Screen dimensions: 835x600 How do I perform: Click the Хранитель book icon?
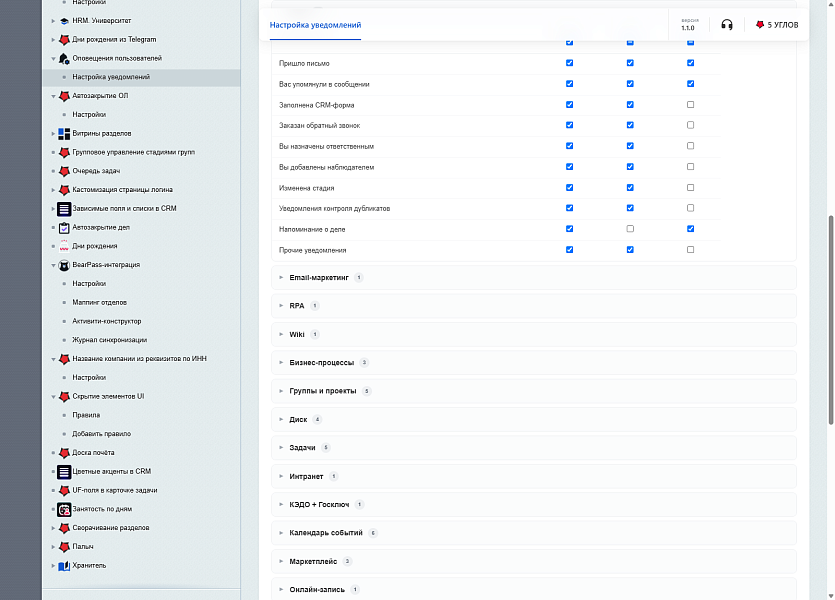[x=64, y=566]
